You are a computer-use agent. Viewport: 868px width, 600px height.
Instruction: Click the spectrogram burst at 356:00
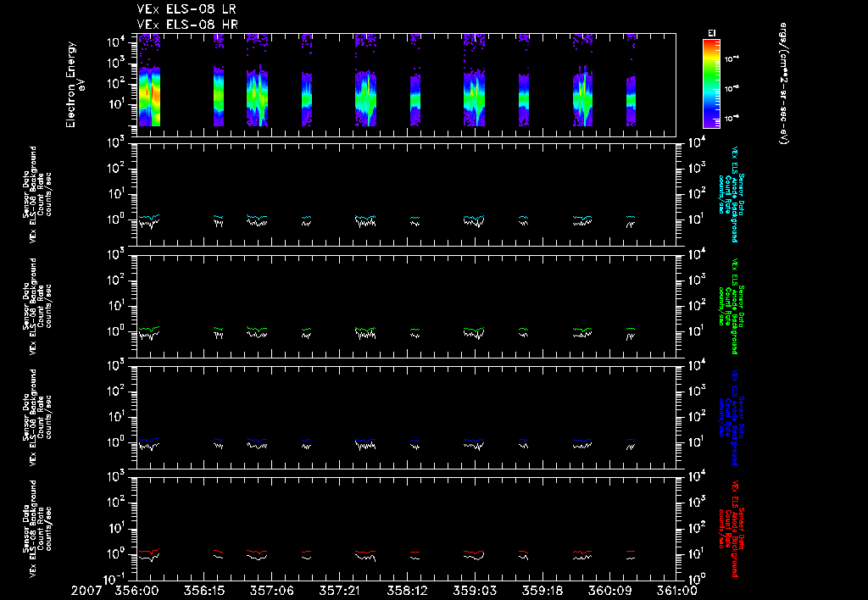149,97
